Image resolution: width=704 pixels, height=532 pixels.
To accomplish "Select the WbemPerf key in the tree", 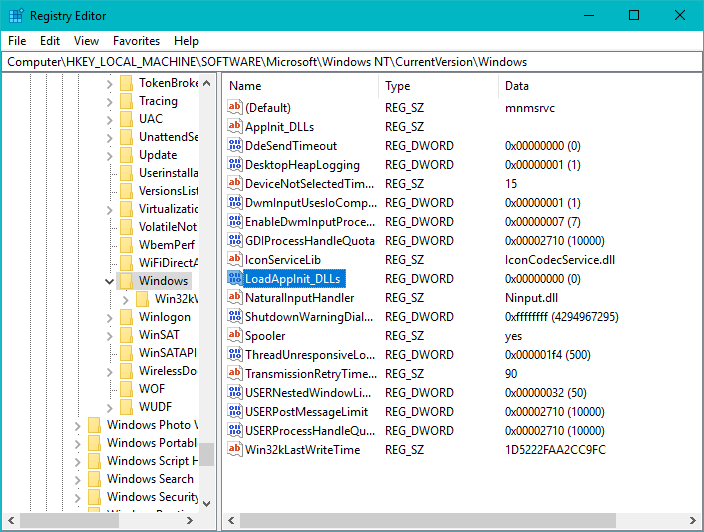I will click(167, 245).
